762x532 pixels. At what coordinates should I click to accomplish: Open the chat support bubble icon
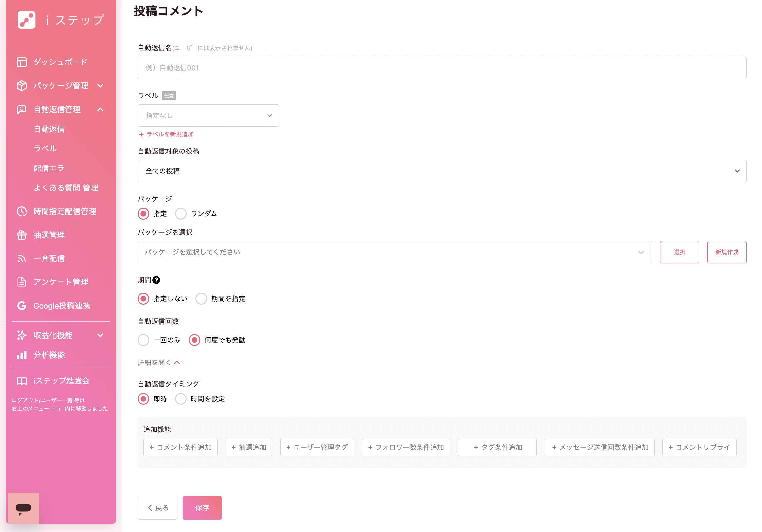point(23,508)
